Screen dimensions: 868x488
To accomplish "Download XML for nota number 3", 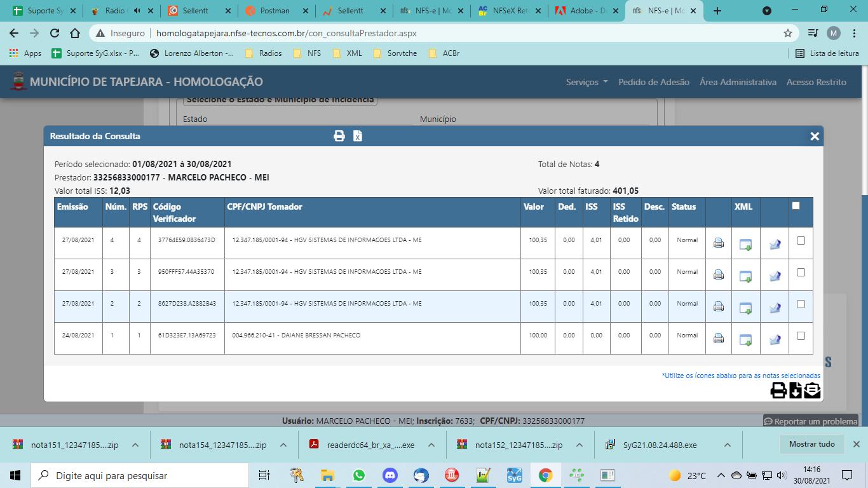I will pyautogui.click(x=745, y=276).
